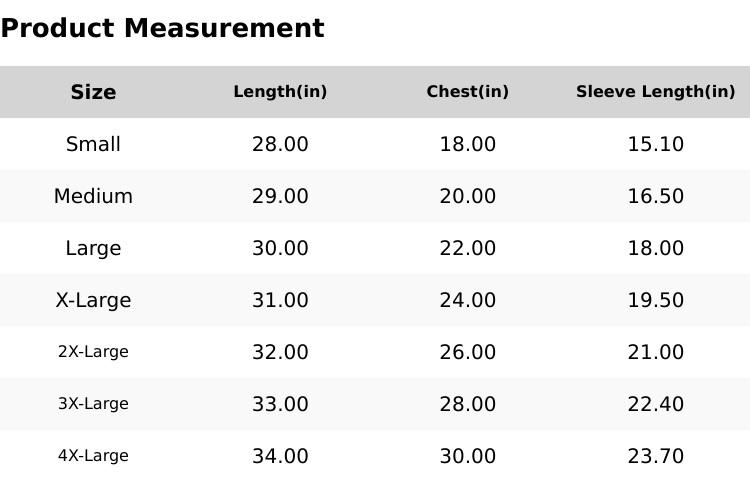Click the Large size row label
Image resolution: width=750 pixels, height=482 pixels.
(93, 248)
